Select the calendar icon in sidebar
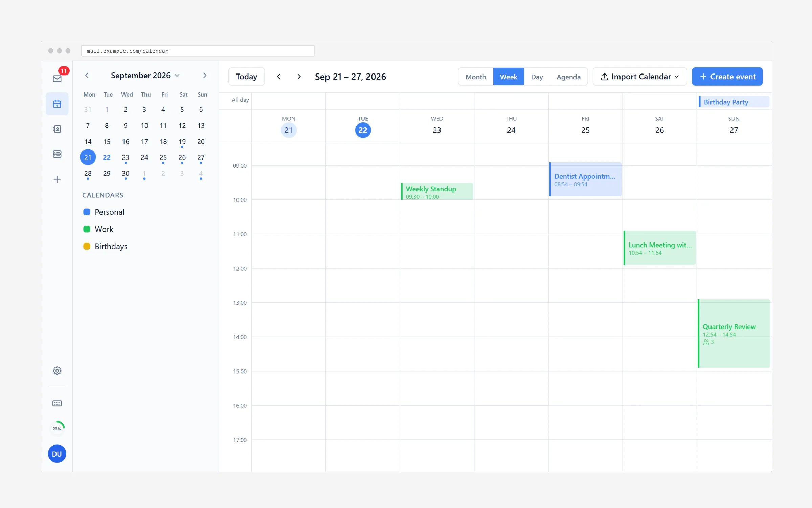 (57, 104)
